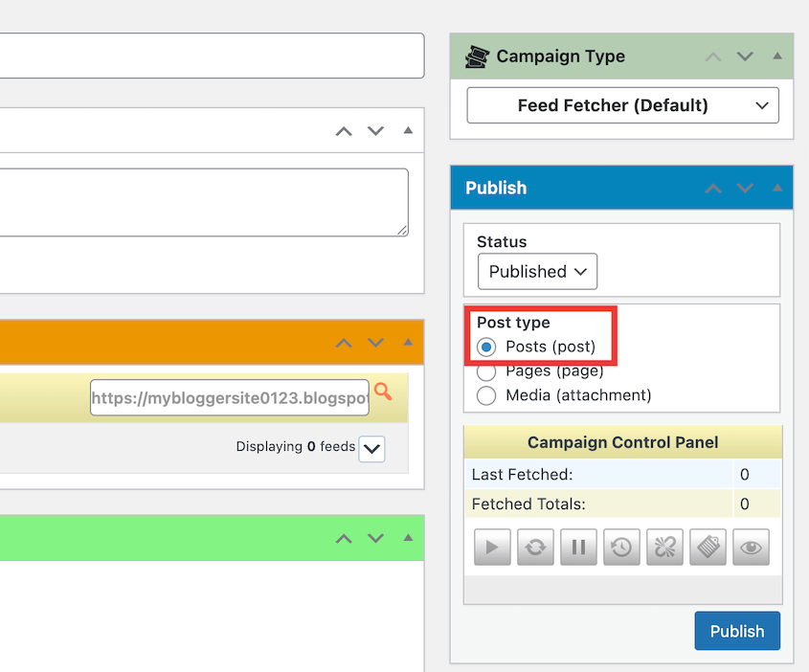
Task: Preview the campaign with the eye icon
Action: 750,547
